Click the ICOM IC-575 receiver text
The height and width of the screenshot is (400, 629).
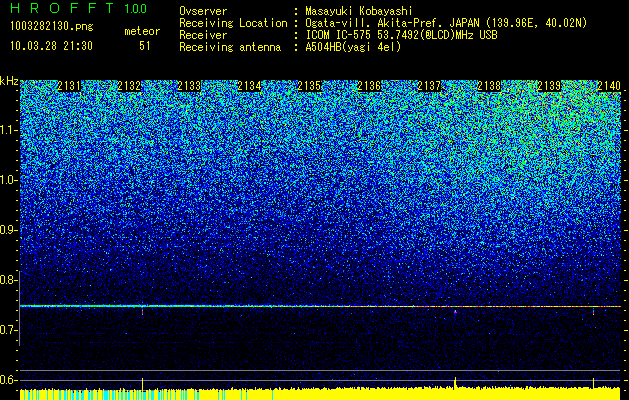(x=401, y=35)
